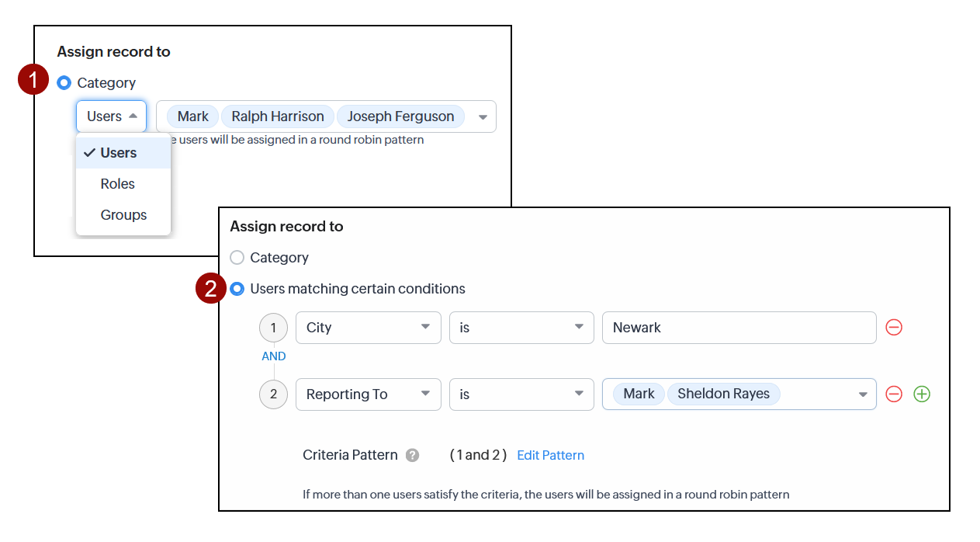980x542 pixels.
Task: Collapse the Users category dropdown
Action: (111, 116)
